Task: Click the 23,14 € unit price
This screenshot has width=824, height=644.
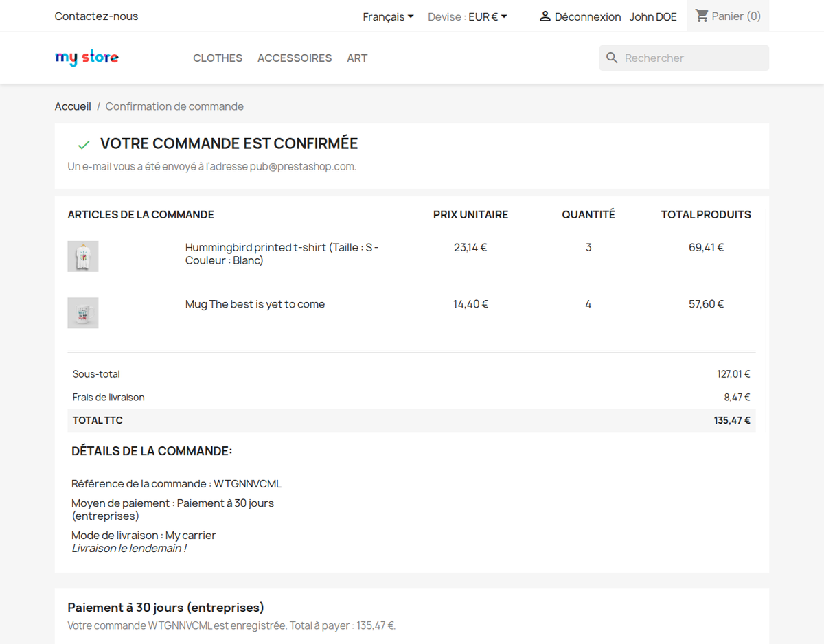Action: 470,247
